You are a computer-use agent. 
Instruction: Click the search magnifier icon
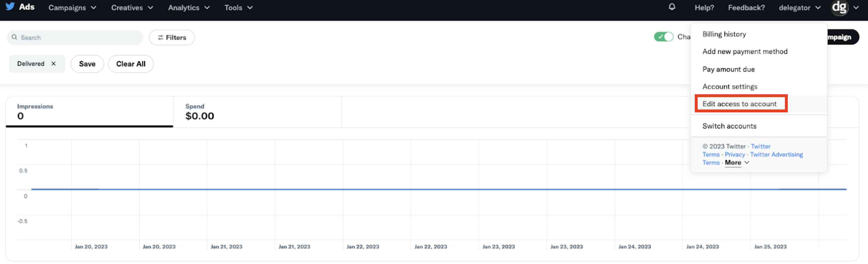14,37
